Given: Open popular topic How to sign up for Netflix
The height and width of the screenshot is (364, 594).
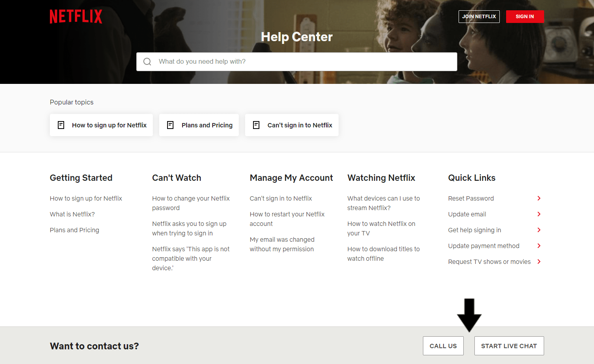Looking at the screenshot, I should 101,125.
